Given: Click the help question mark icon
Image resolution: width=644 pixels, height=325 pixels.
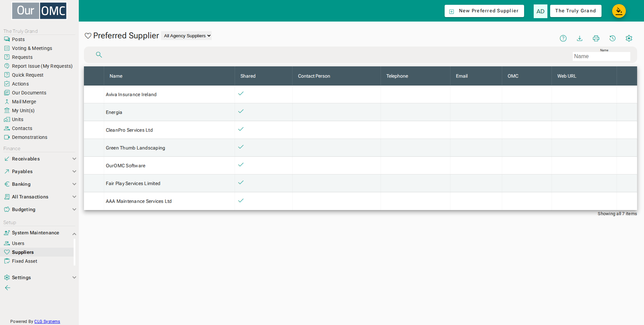Looking at the screenshot, I should 563,38.
